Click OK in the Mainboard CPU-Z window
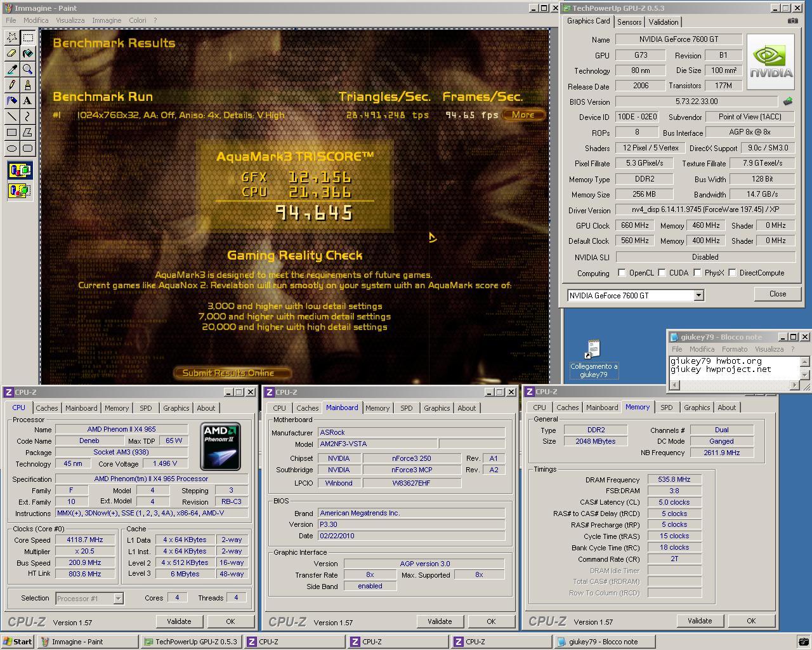The width and height of the screenshot is (812, 650). [491, 621]
